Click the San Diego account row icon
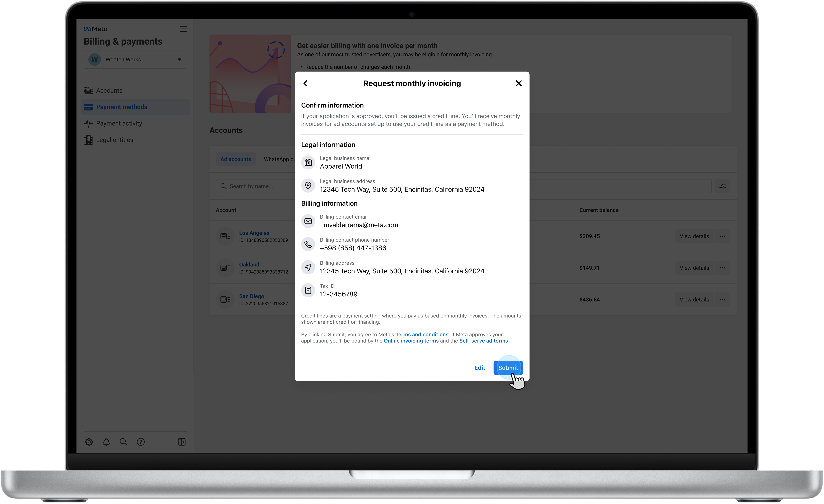The width and height of the screenshot is (824, 504). click(225, 300)
